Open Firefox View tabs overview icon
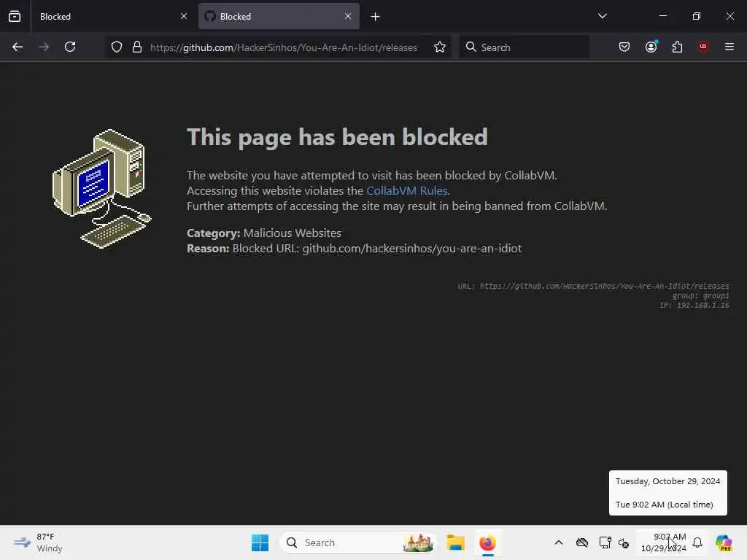 (x=15, y=16)
